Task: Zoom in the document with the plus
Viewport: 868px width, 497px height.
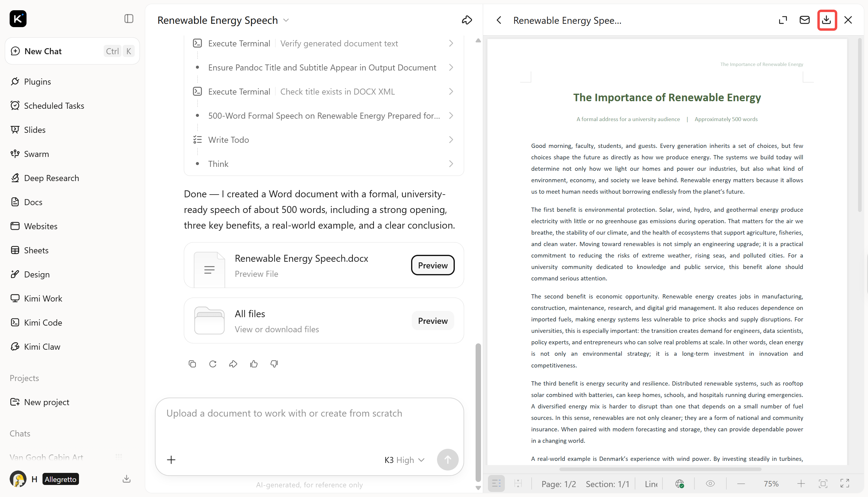Action: (801, 484)
